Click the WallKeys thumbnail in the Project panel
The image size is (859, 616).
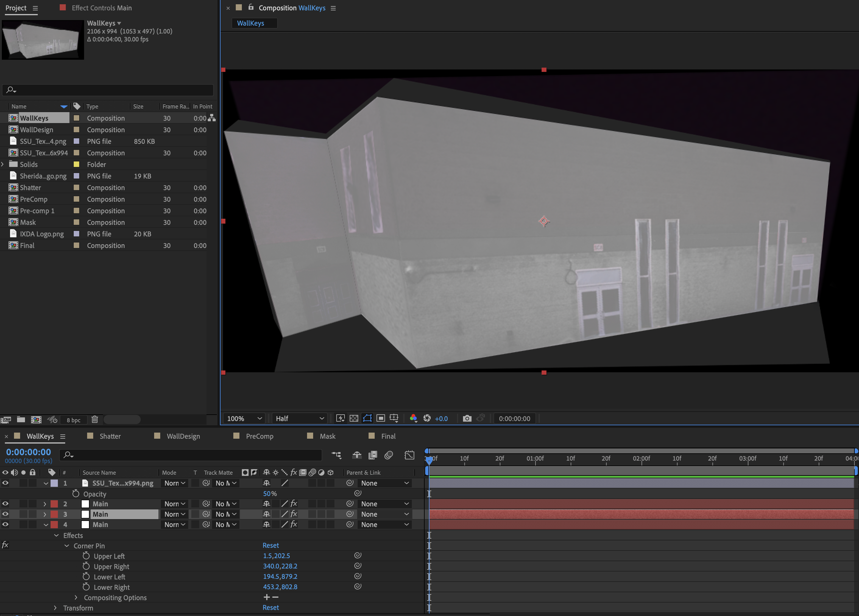pos(42,40)
